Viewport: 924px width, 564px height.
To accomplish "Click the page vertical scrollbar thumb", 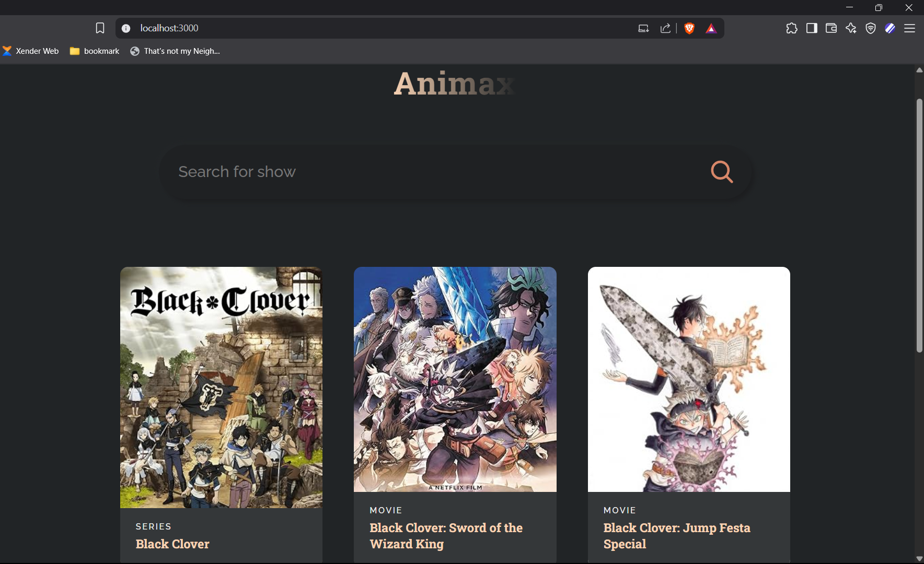I will (919, 225).
